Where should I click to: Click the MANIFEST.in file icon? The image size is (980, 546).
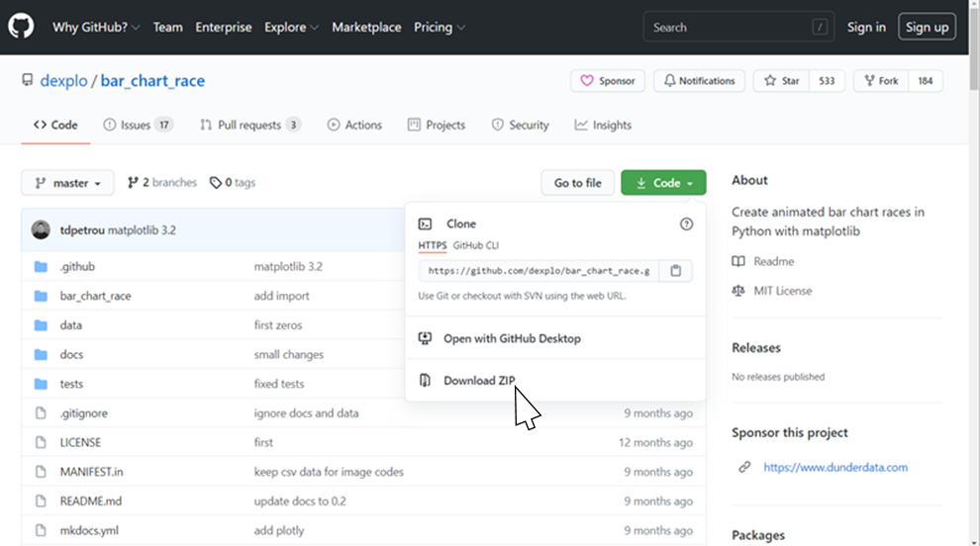41,472
